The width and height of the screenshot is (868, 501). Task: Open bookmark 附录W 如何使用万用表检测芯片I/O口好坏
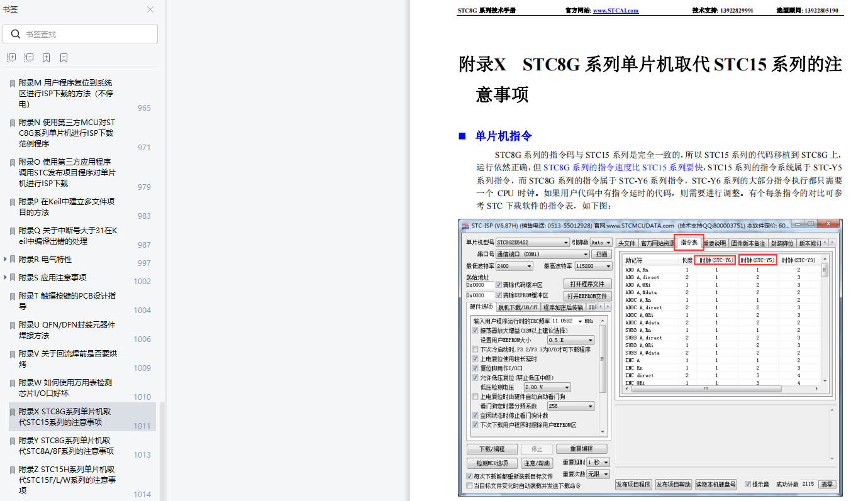[82, 388]
